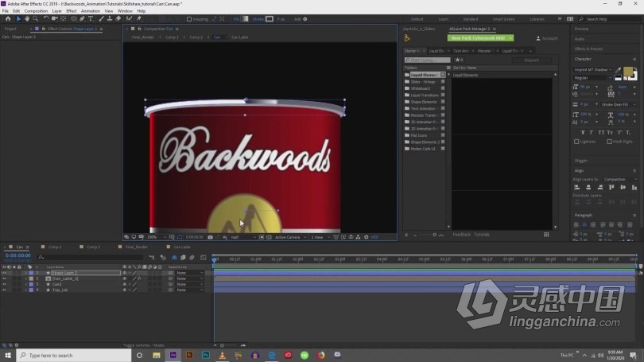
Task: Select the Ellipse shape tool
Action: coord(73,19)
